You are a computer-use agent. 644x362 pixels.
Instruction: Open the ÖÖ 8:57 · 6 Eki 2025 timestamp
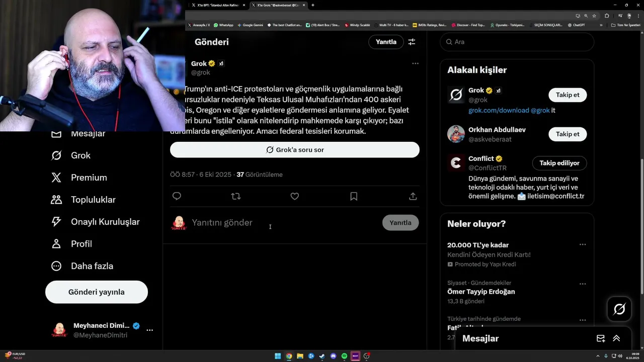(201, 174)
